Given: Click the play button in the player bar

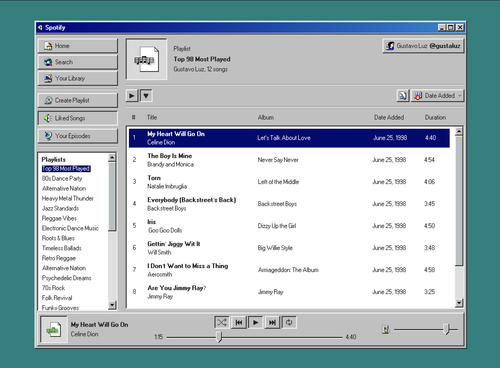Looking at the screenshot, I should coord(256,322).
